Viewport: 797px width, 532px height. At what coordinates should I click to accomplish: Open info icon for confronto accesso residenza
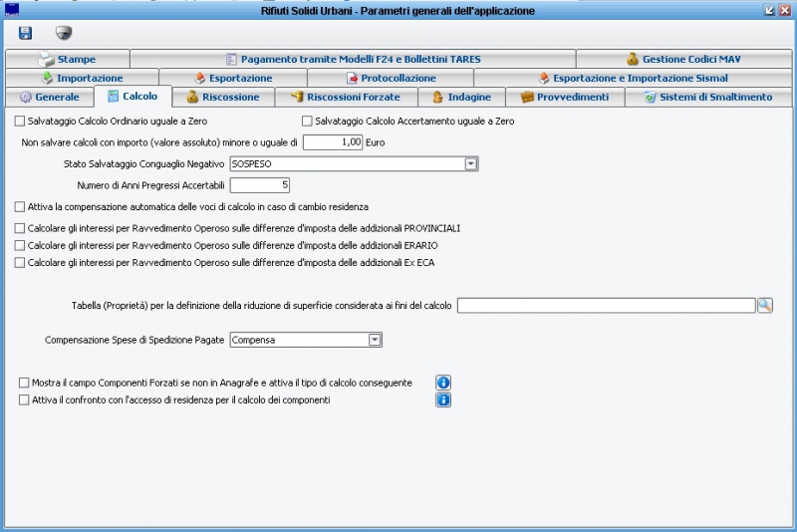[443, 399]
